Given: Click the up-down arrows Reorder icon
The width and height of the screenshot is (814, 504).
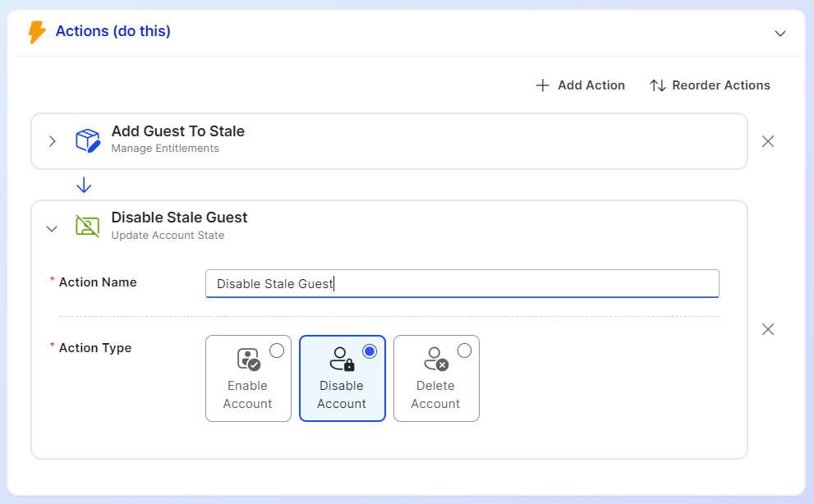Looking at the screenshot, I should click(x=658, y=85).
